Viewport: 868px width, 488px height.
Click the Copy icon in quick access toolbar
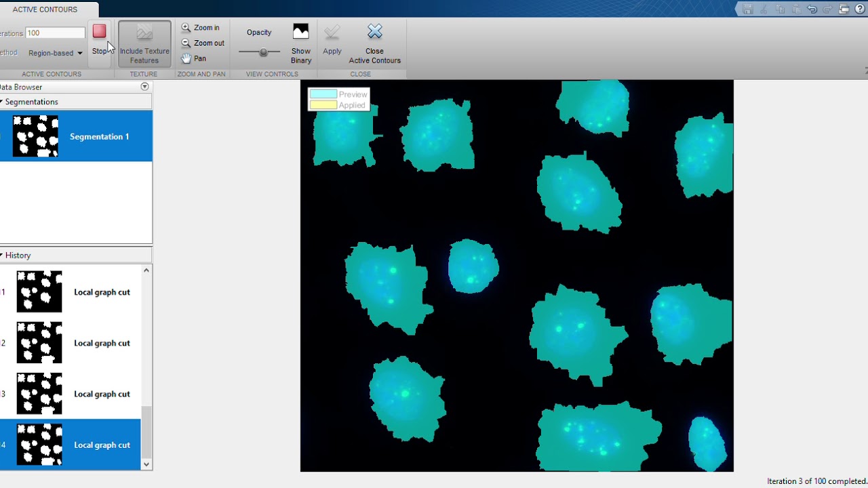781,9
